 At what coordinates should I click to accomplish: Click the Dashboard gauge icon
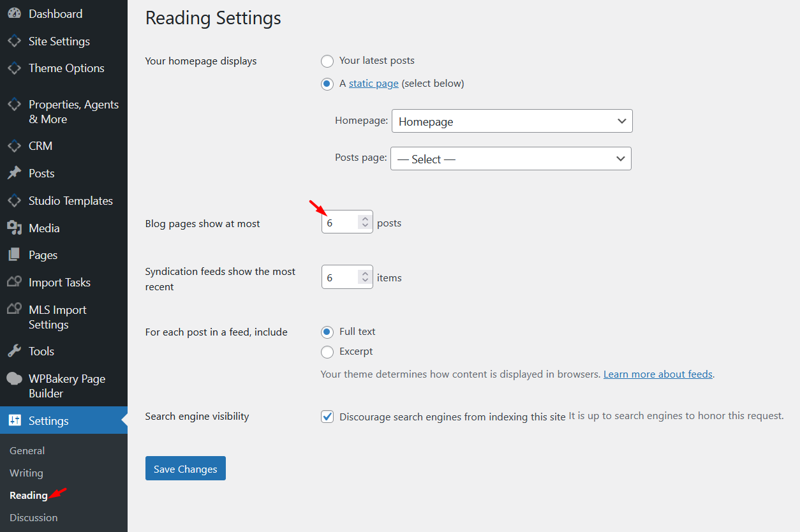14,14
